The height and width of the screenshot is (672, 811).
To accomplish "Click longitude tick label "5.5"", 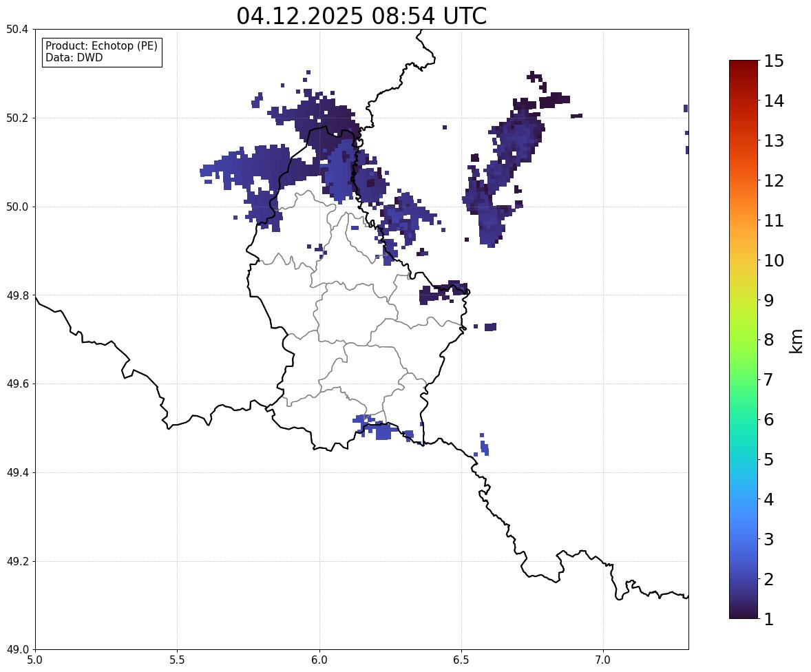I will (x=178, y=660).
